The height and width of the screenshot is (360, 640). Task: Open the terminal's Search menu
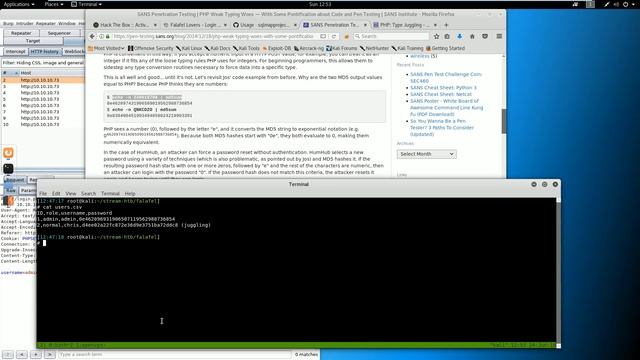[88, 193]
